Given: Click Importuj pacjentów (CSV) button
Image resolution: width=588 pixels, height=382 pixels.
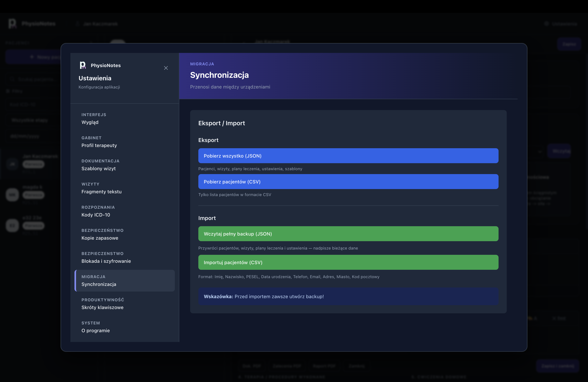Looking at the screenshot, I should click(348, 262).
